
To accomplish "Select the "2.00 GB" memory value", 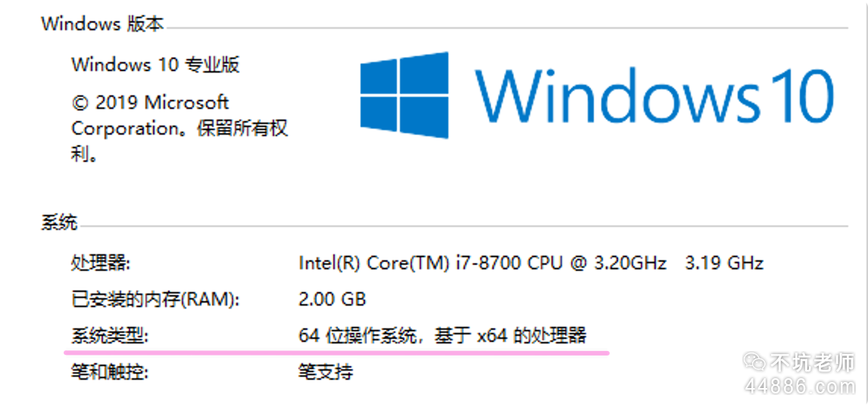I will [x=333, y=300].
